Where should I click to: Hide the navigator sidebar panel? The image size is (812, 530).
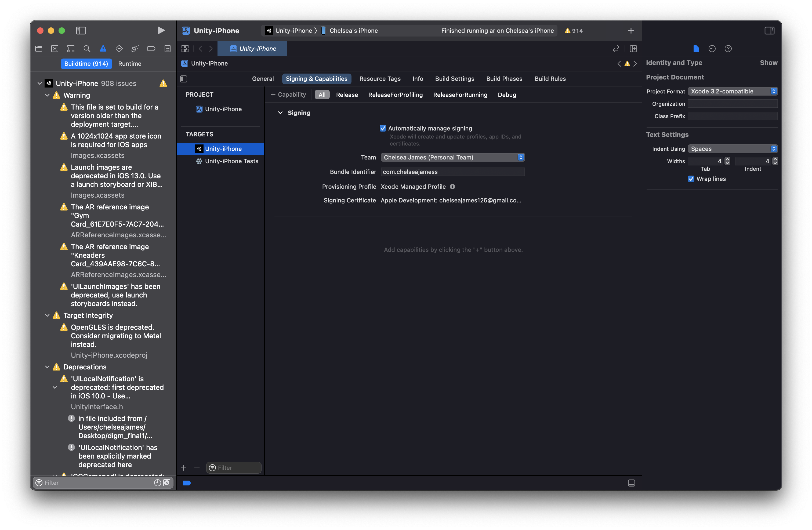[x=81, y=31]
